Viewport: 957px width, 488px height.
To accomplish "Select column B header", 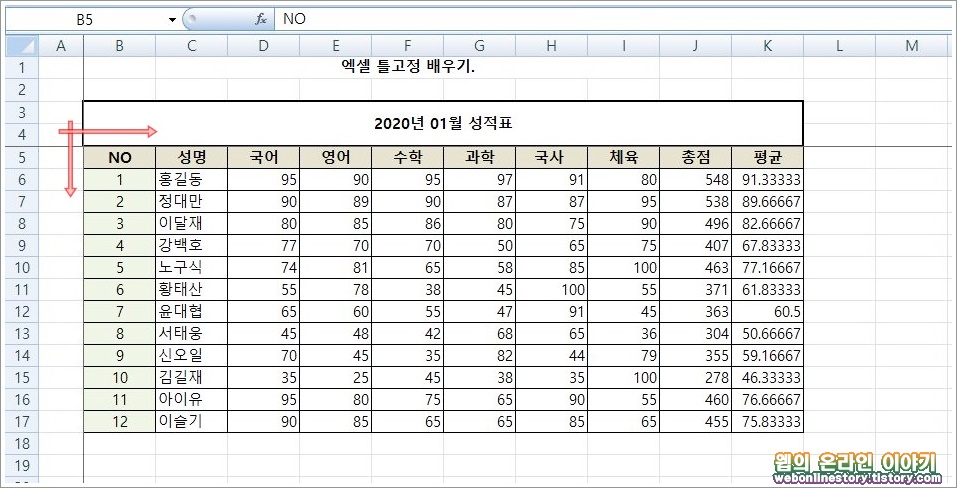I will click(120, 46).
